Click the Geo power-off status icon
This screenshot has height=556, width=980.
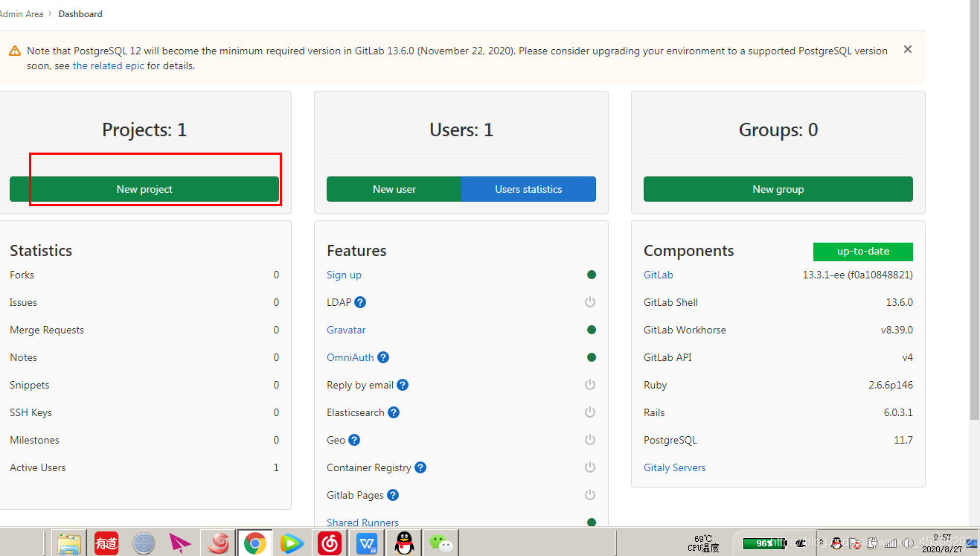pyautogui.click(x=590, y=440)
